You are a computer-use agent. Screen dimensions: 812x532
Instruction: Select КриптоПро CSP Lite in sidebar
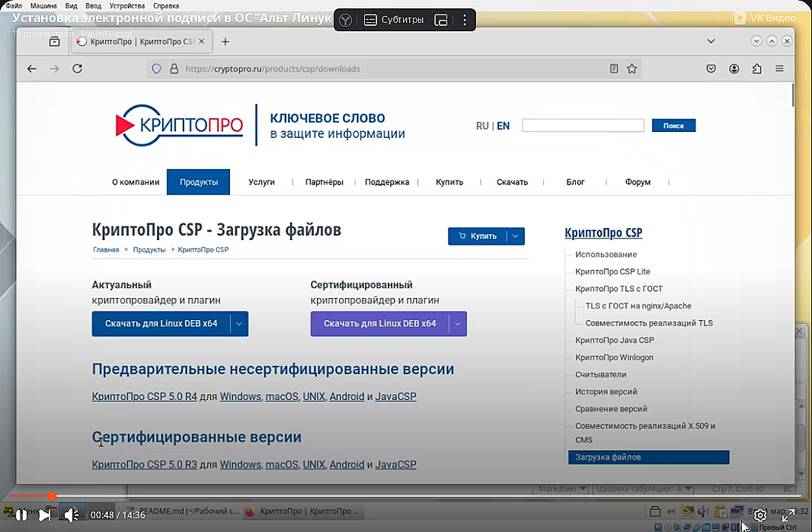(612, 271)
